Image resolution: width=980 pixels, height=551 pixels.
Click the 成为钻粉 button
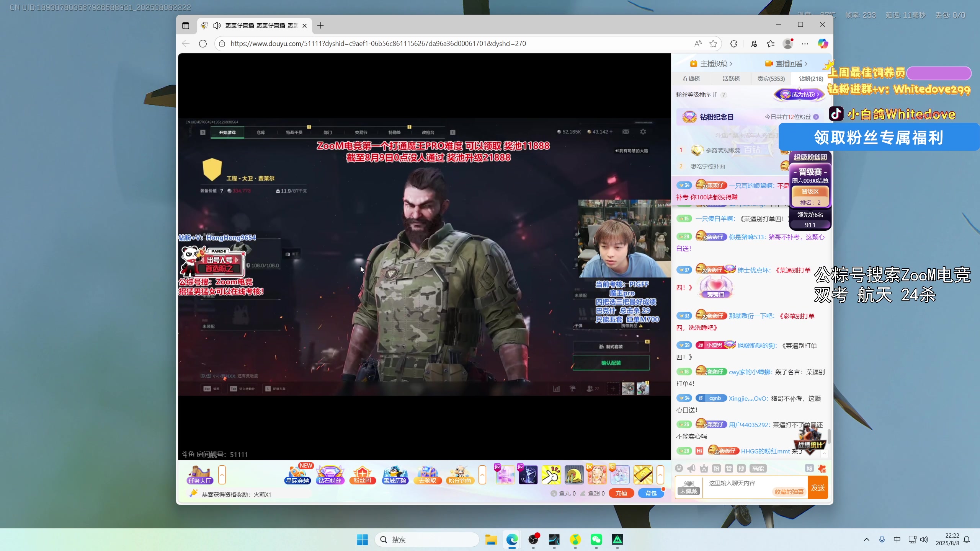799,95
